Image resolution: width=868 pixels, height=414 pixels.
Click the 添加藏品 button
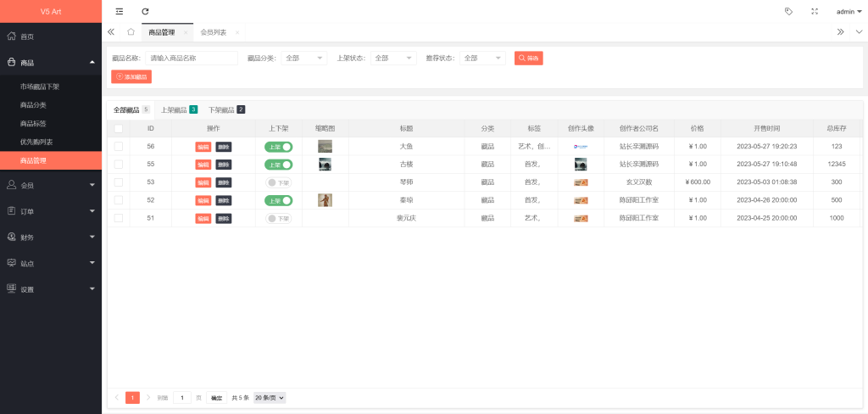[x=131, y=76]
